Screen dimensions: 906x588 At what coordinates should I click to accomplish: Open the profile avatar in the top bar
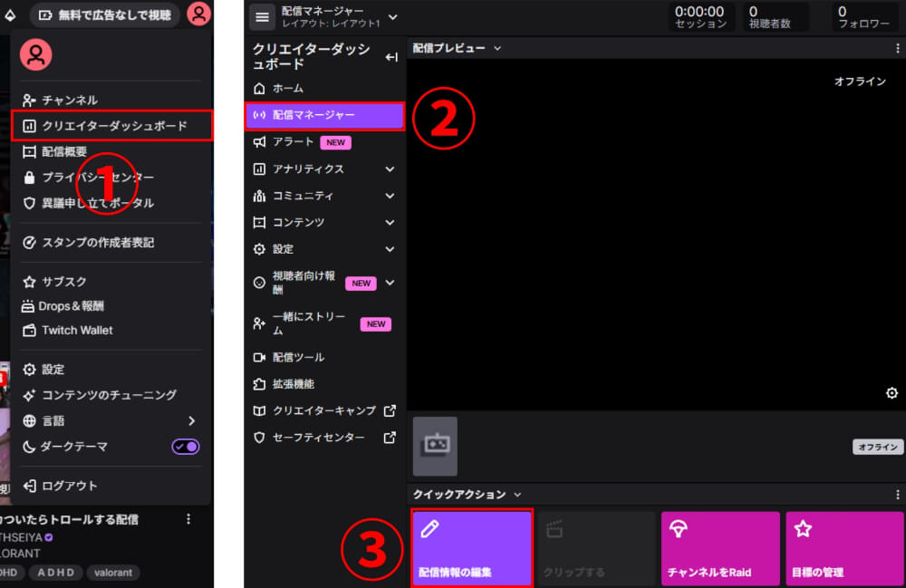198,14
